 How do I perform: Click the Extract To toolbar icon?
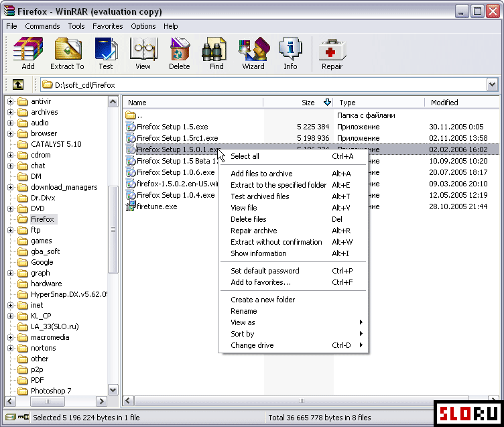pos(68,49)
